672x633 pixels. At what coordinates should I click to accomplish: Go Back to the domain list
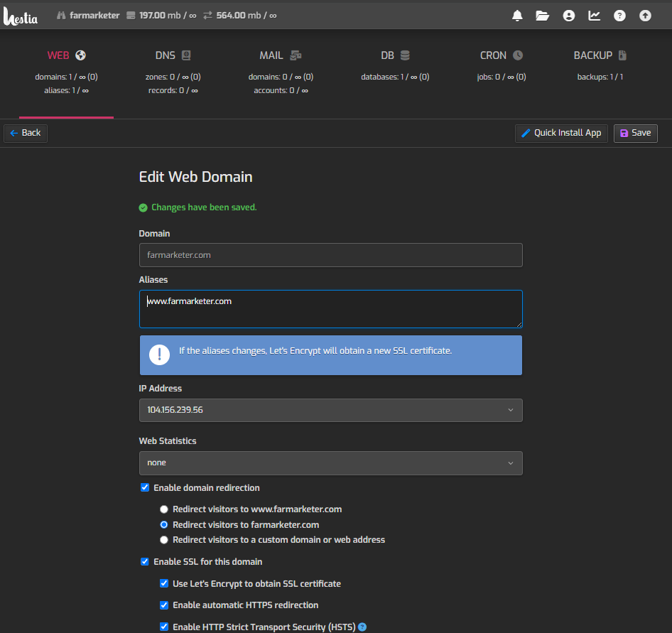[26, 133]
